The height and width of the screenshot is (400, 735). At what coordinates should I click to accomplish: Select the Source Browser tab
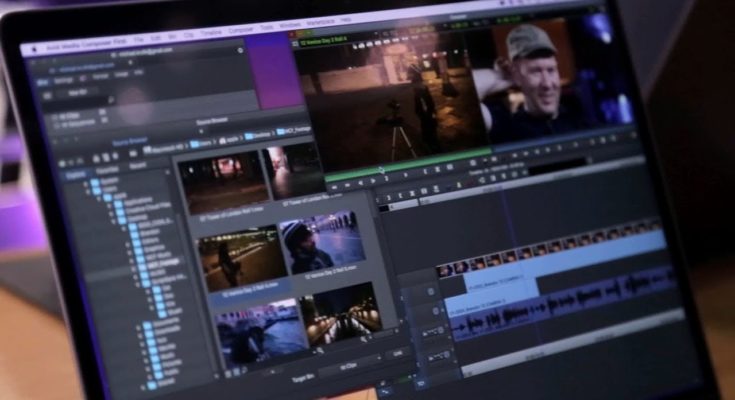tap(130, 140)
